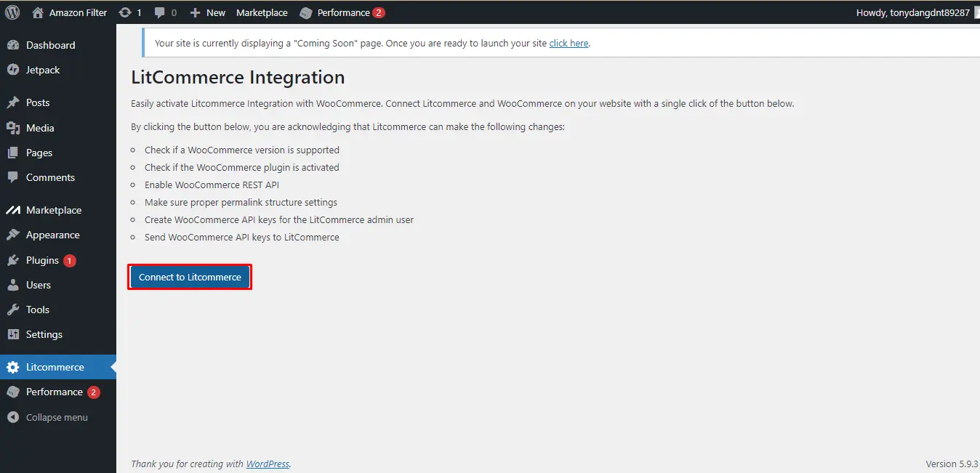Click 'Howdy, tonydangdnt89287' account menu
Image resolution: width=980 pixels, height=473 pixels.
click(913, 12)
